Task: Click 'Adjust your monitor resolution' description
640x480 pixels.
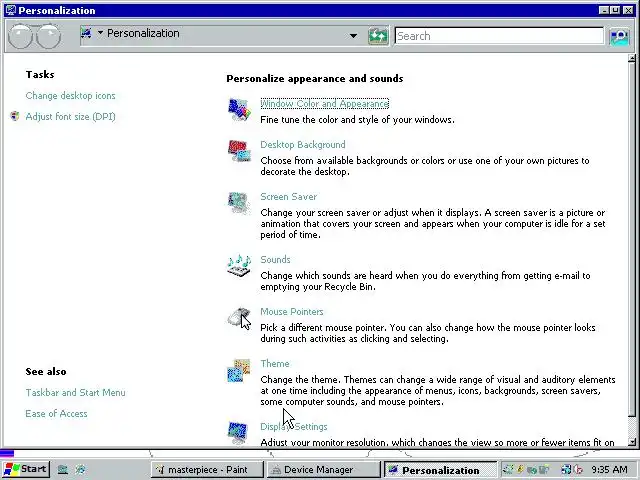Action: pyautogui.click(x=438, y=442)
